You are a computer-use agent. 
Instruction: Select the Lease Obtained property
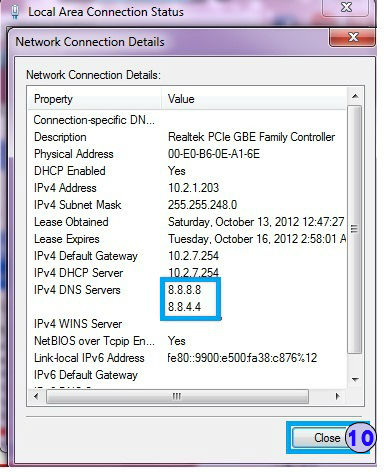pos(71,222)
